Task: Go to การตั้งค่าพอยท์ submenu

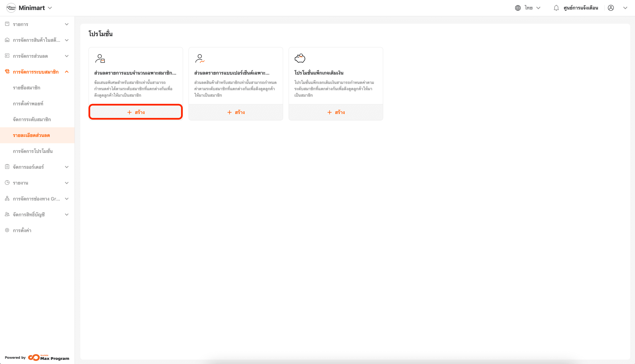Action: 28,104
